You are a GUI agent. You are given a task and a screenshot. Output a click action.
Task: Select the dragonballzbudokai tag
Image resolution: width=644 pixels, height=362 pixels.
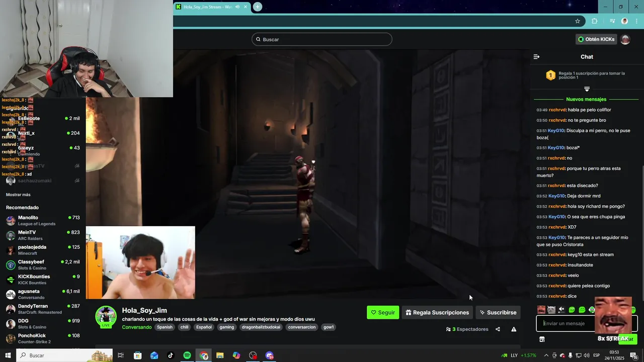point(261,327)
